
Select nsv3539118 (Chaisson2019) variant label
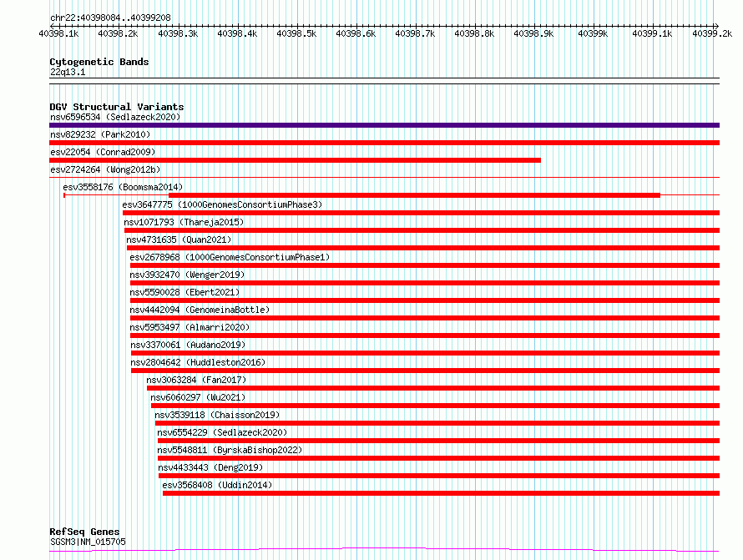tap(217, 415)
